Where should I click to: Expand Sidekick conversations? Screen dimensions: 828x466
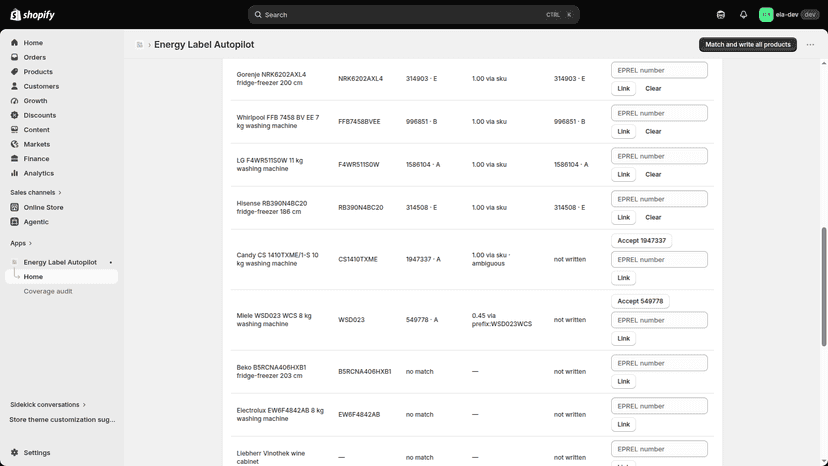pos(48,405)
